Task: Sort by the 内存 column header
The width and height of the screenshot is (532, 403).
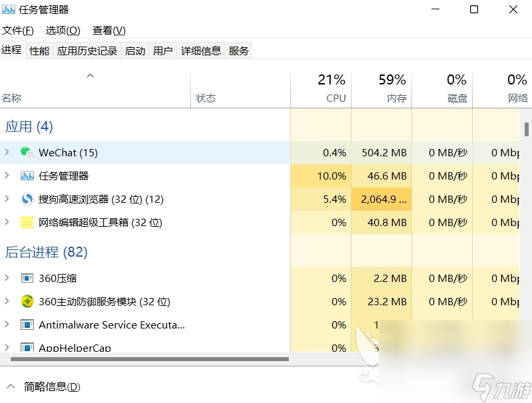Action: [x=382, y=90]
